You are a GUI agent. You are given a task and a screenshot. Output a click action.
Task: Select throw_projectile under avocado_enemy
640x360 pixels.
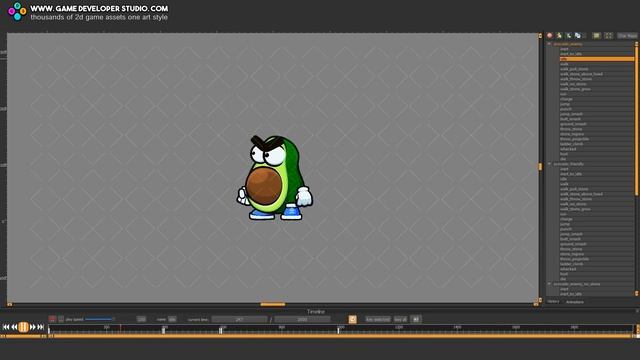point(597,139)
